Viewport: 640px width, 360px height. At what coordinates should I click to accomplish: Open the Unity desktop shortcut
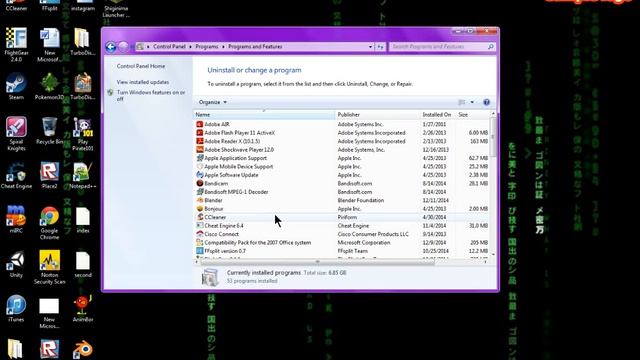(x=16, y=264)
